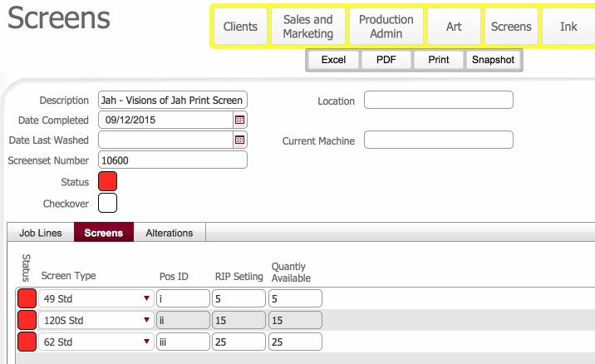Expand the 62 Std screen type dropdown

[146, 341]
